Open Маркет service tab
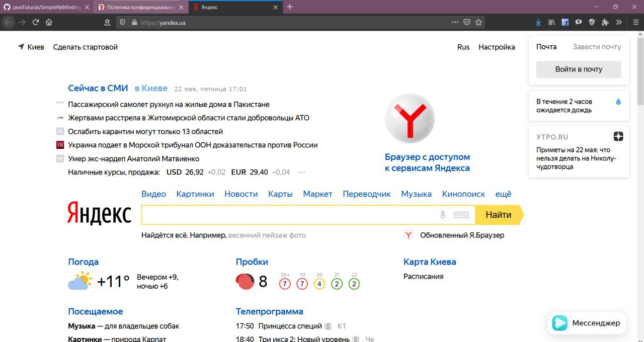Image resolution: width=644 pixels, height=342 pixels. [x=317, y=194]
